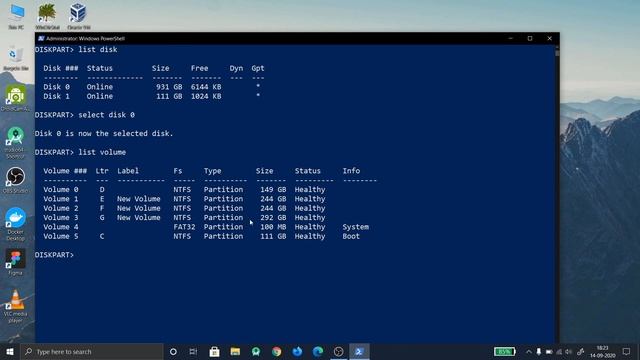Click the empty DISKPART> prompt at bottom
Screen dimensions: 640x360
(x=55, y=255)
